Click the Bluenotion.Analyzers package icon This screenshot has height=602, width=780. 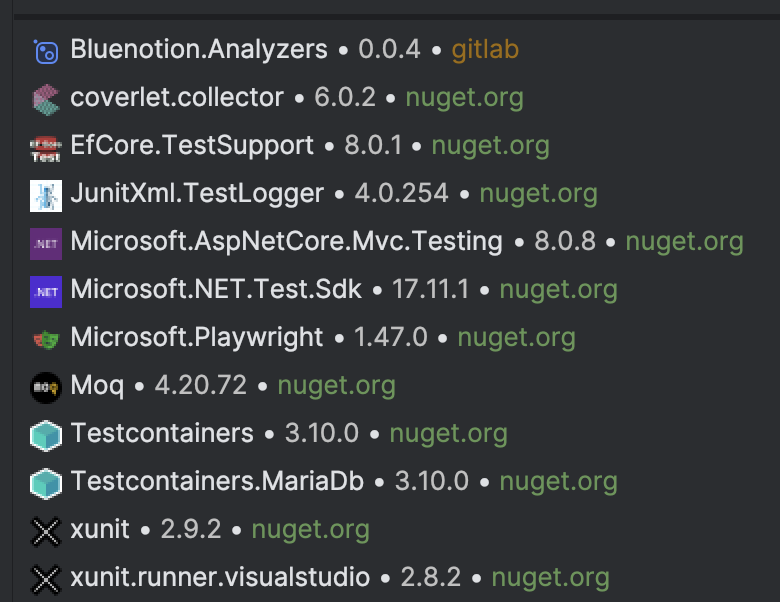(x=46, y=50)
